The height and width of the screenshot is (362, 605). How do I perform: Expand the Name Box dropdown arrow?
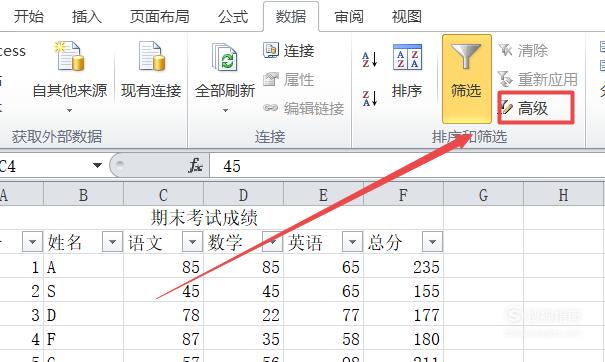click(x=97, y=166)
